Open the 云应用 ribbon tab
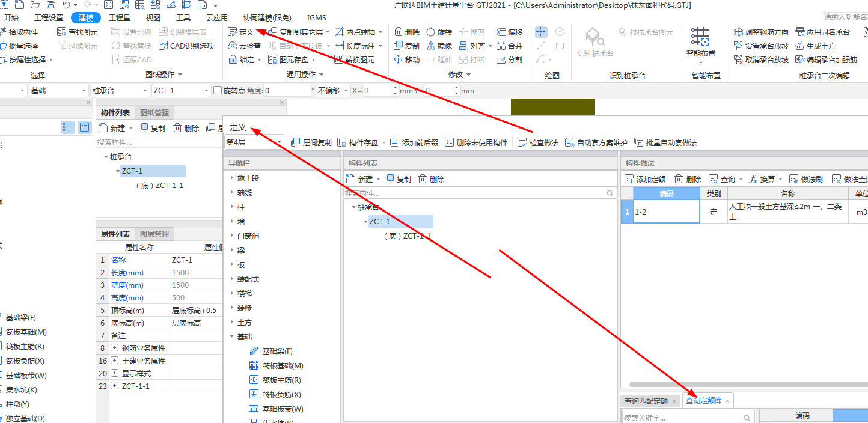Image resolution: width=868 pixels, height=423 pixels. click(x=217, y=18)
